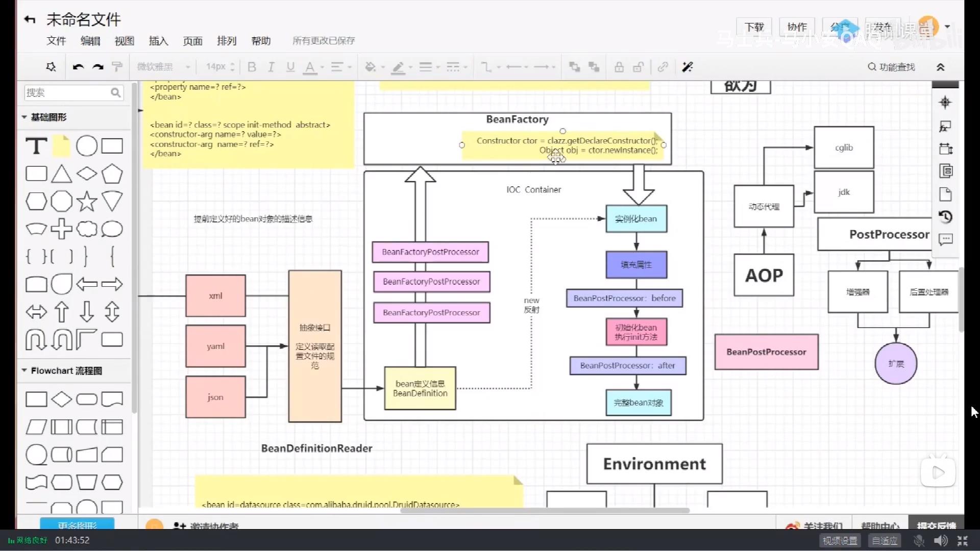Click the insert link icon
Screen dimensions: 980x551
(x=663, y=67)
